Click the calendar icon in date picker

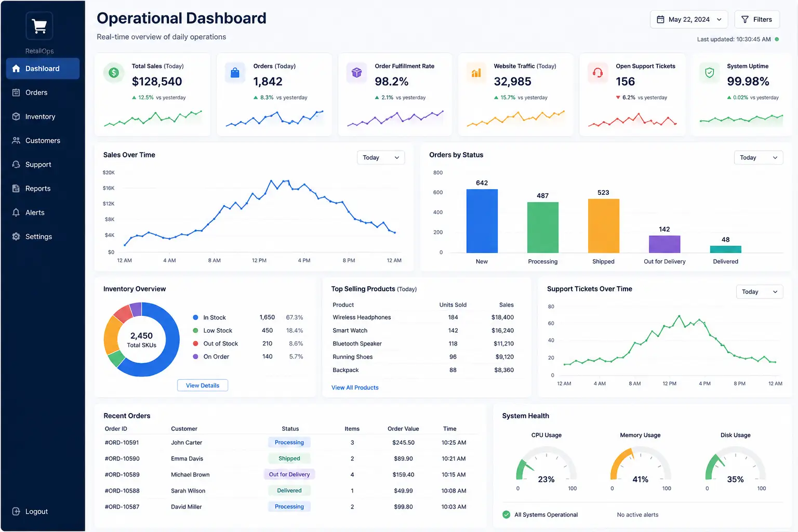click(660, 19)
